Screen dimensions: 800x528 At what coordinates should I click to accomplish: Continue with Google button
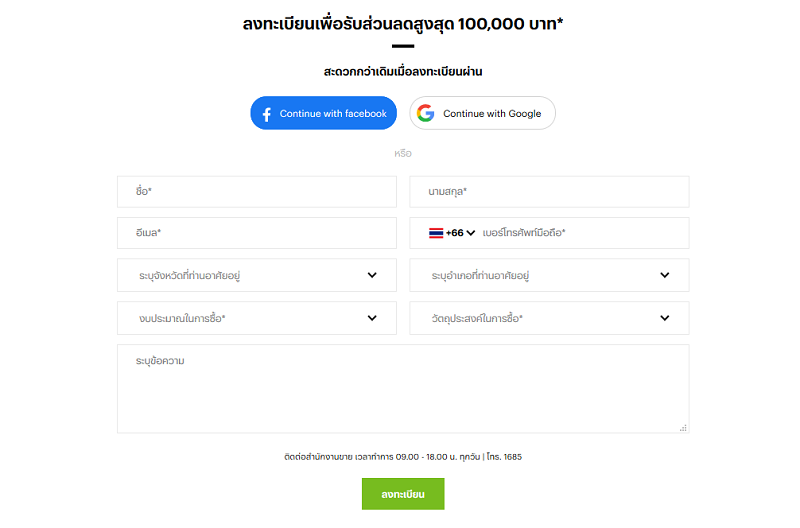(x=482, y=113)
